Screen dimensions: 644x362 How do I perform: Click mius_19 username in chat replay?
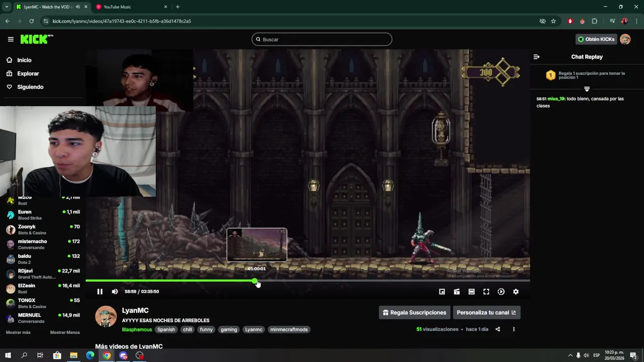point(556,99)
